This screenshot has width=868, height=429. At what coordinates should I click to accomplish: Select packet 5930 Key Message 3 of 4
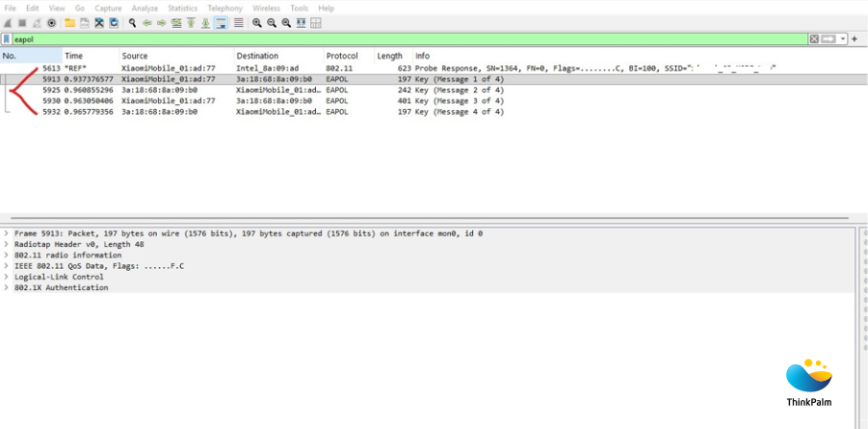tap(434, 101)
